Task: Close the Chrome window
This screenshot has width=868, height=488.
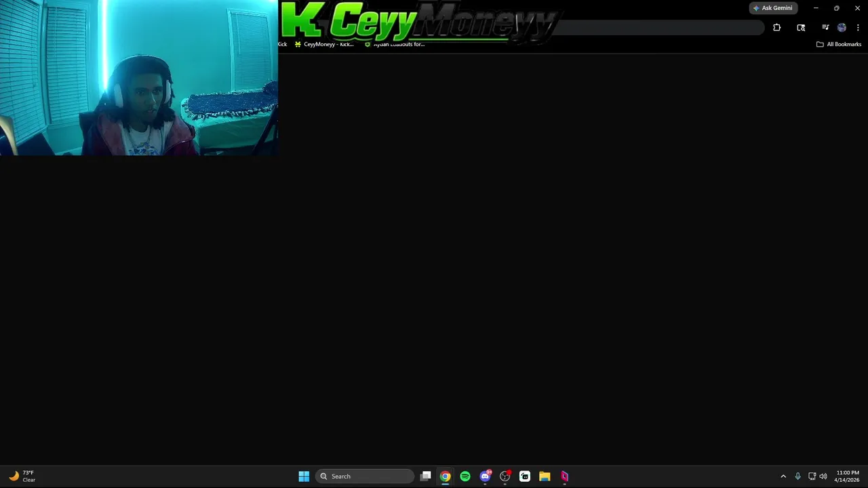Action: (x=857, y=8)
